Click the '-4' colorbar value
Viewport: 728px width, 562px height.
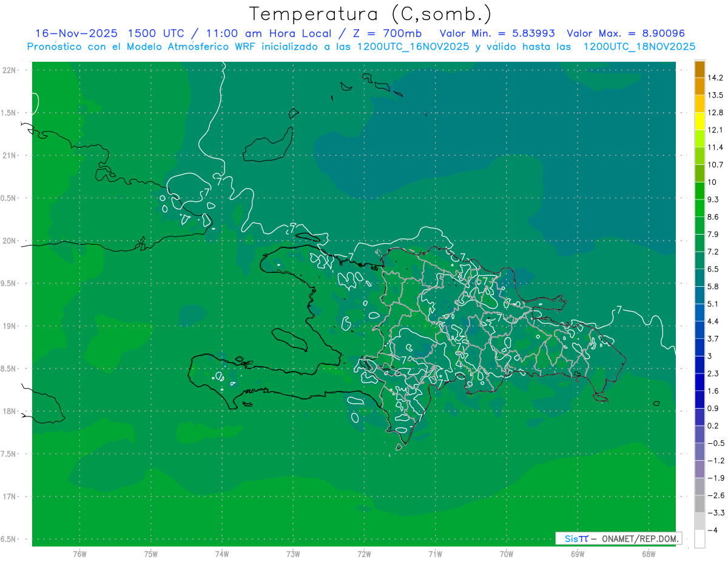pos(712,530)
